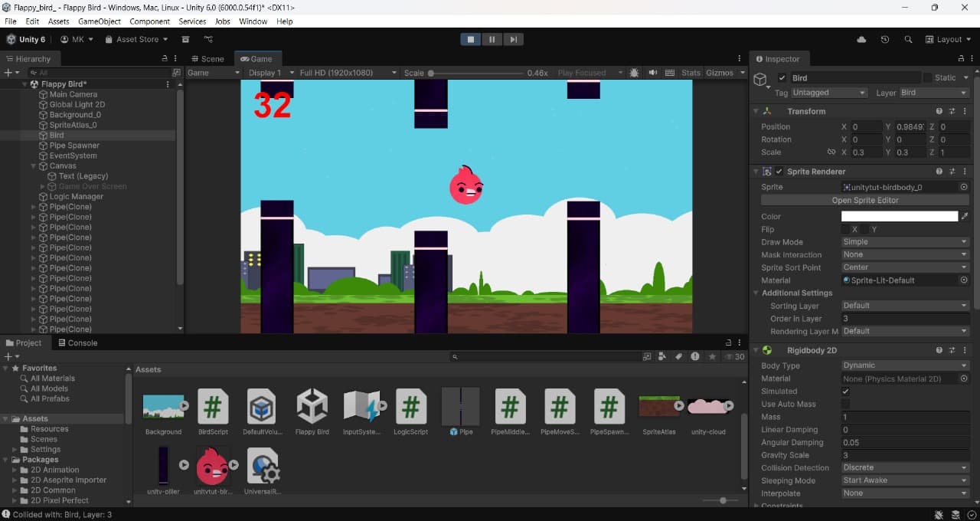Click the create (+) icon in Hierarchy
This screenshot has height=521, width=980.
(7, 72)
